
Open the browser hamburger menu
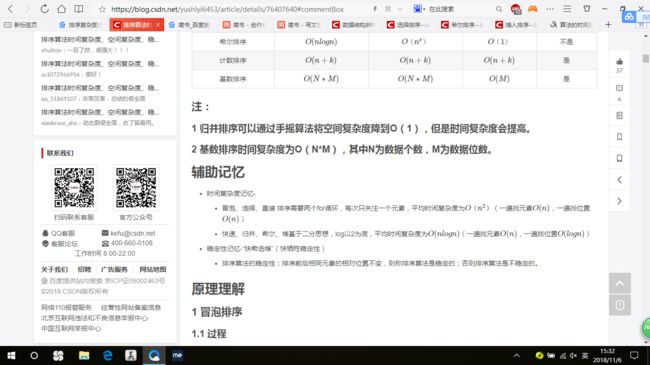(x=567, y=9)
